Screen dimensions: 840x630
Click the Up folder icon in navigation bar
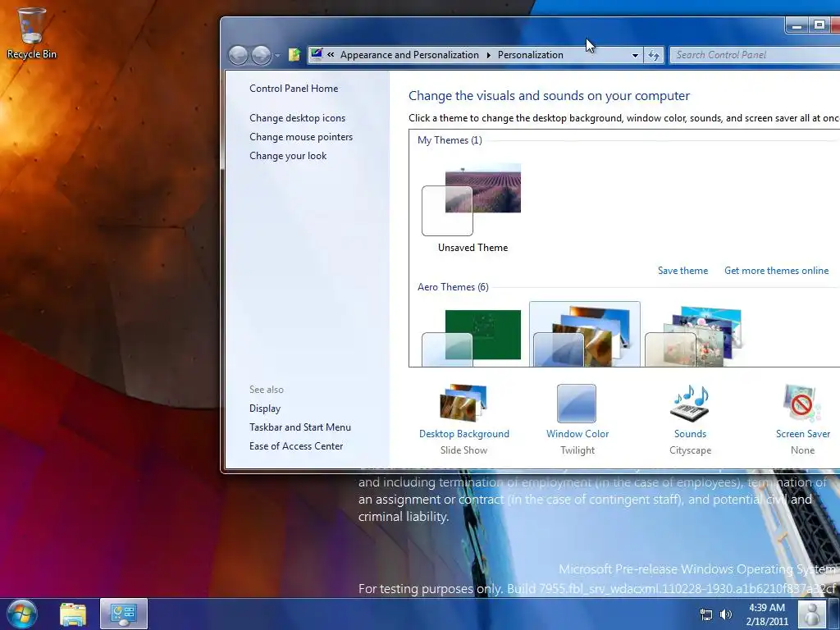[294, 55]
